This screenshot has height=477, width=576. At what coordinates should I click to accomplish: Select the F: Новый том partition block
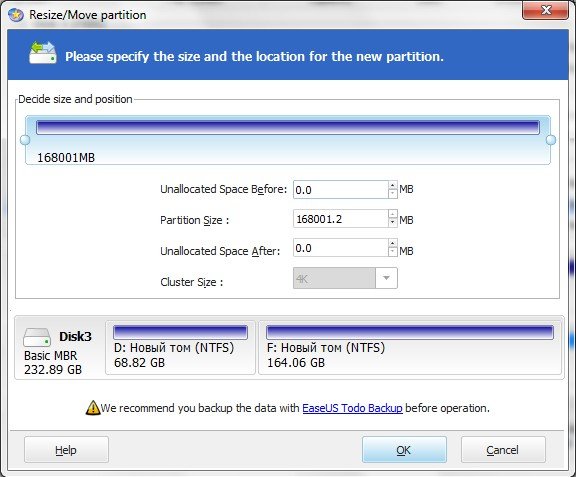[x=410, y=347]
